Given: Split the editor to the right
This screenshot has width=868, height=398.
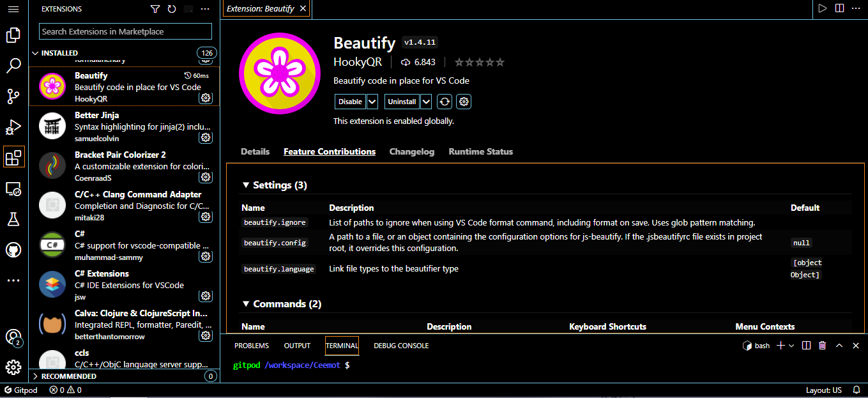Looking at the screenshot, I should click(x=839, y=8).
